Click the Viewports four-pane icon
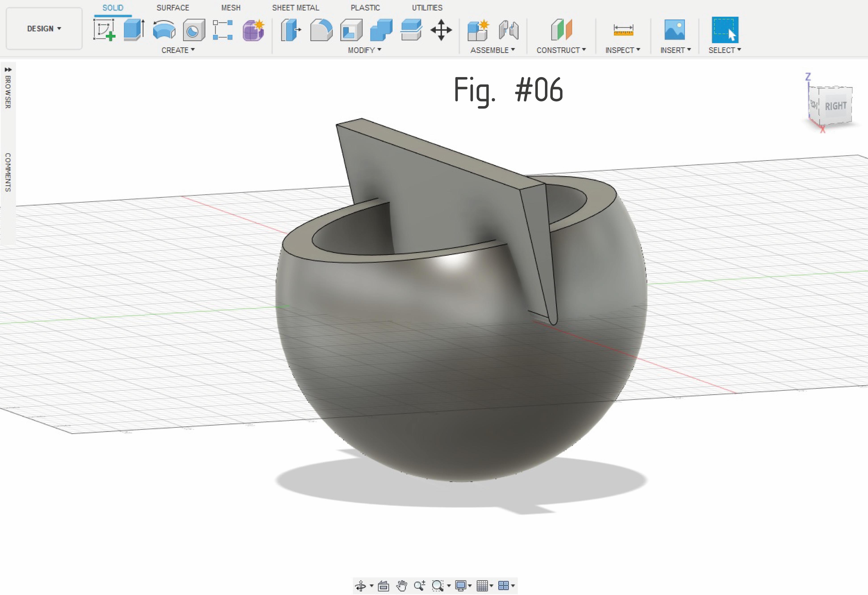This screenshot has height=595, width=868. point(503,586)
